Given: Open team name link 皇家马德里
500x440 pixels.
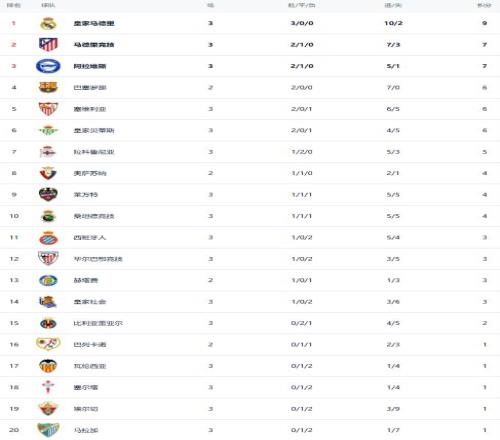Looking at the screenshot, I should [94, 23].
